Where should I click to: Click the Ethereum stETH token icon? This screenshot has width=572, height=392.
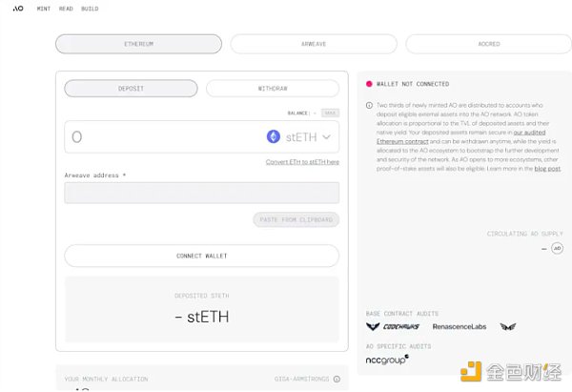[x=274, y=137]
